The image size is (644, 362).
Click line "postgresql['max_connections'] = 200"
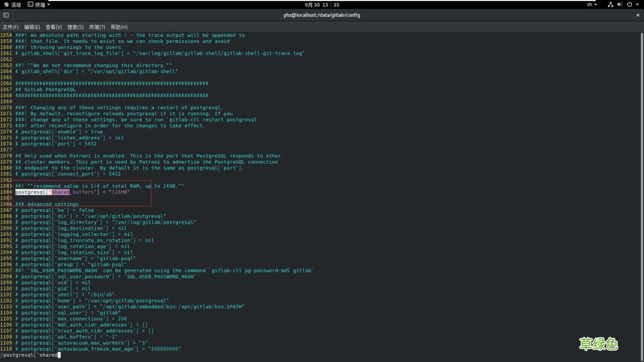[71, 319]
